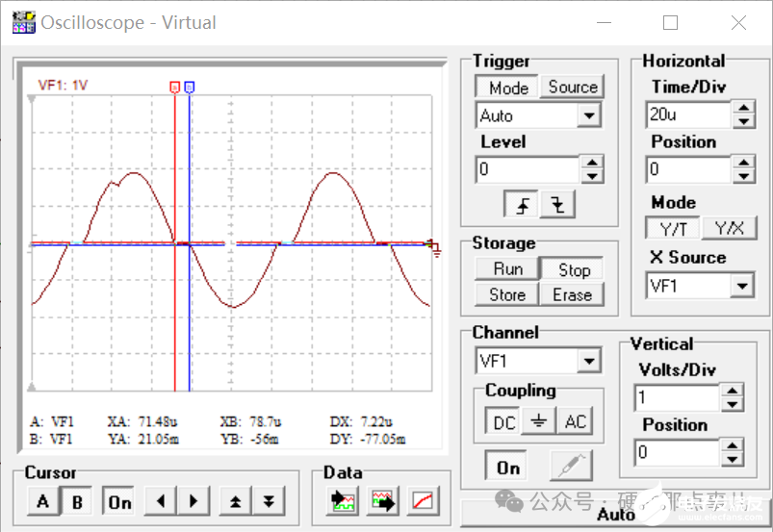Increase horizontal Position value

(744, 163)
